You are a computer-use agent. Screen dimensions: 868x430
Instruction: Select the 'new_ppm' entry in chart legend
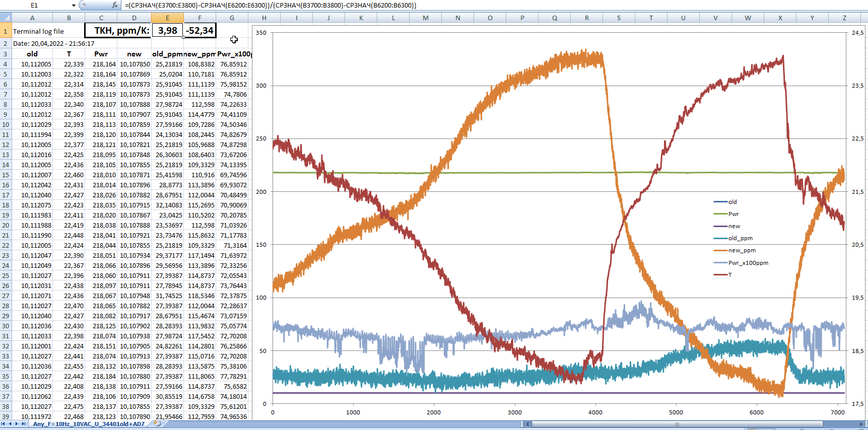click(735, 250)
